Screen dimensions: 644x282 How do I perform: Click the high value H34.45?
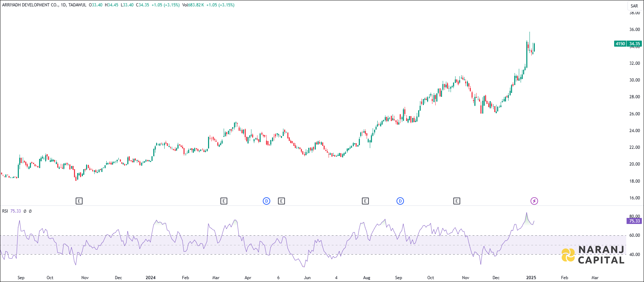click(111, 5)
